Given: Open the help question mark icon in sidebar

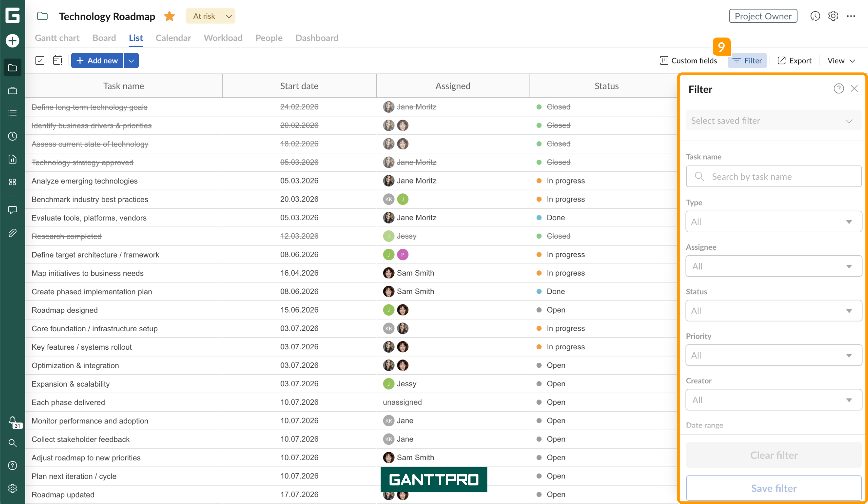Looking at the screenshot, I should click(12, 466).
